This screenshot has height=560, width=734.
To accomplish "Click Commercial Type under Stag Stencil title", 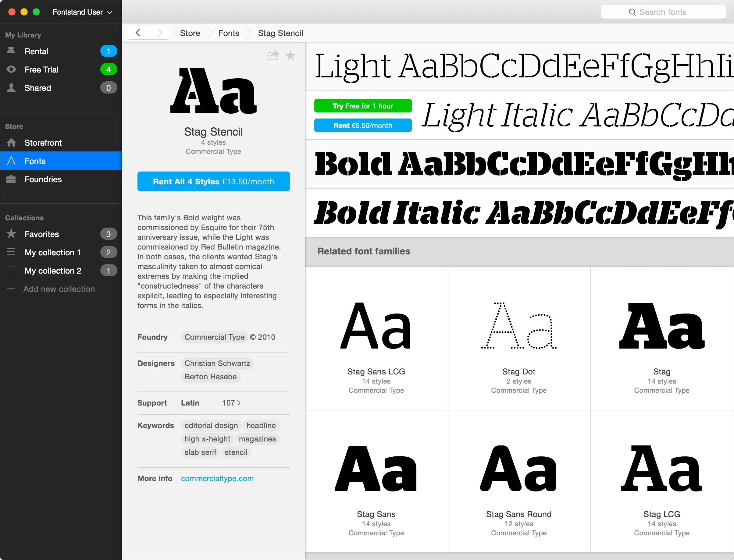I will coord(213,151).
